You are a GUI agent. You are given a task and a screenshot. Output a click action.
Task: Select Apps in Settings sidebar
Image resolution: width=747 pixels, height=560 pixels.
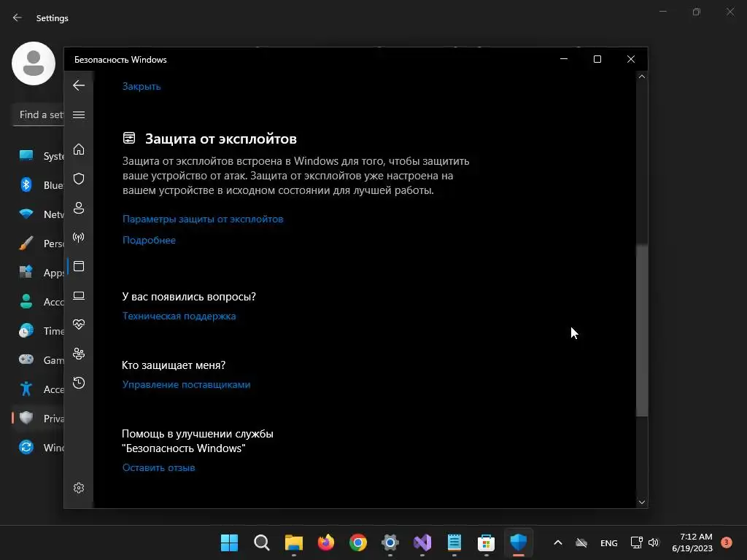[x=38, y=273]
